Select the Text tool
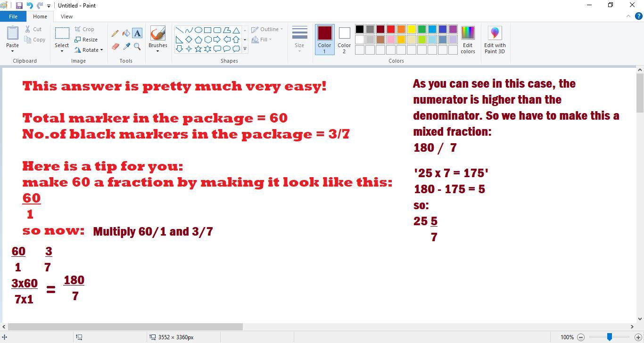Image resolution: width=644 pixels, height=343 pixels. click(137, 33)
